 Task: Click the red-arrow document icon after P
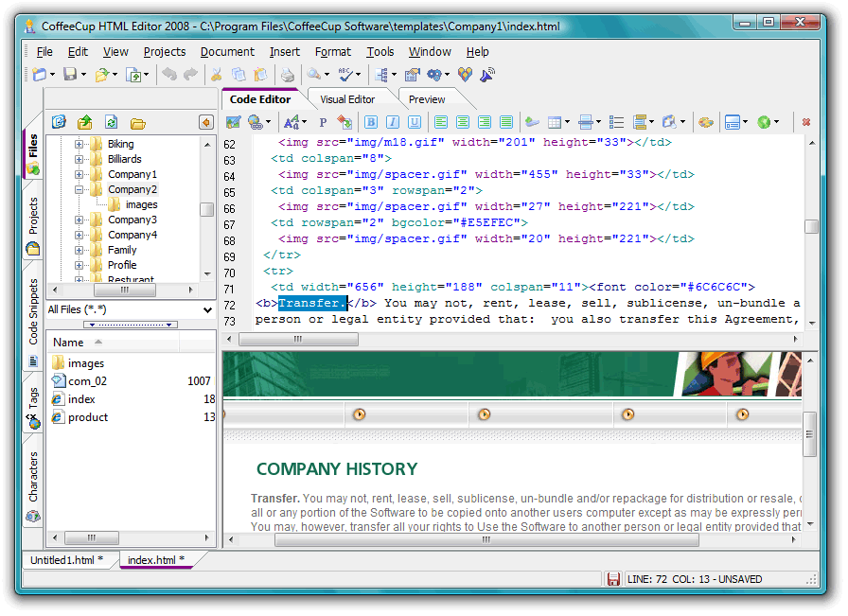coord(344,122)
